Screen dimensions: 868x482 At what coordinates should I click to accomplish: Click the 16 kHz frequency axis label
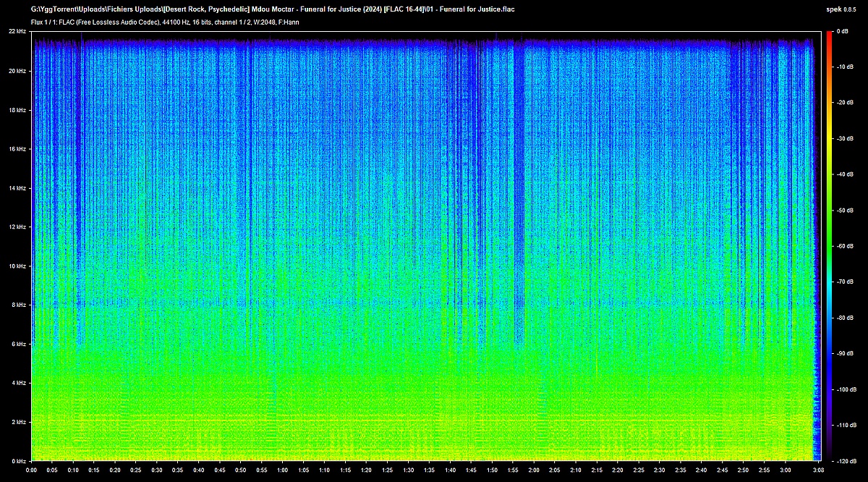click(x=17, y=149)
